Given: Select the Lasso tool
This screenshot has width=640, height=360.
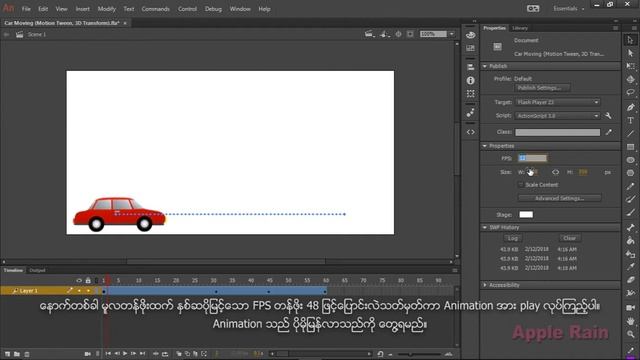Looking at the screenshot, I should click(630, 92).
